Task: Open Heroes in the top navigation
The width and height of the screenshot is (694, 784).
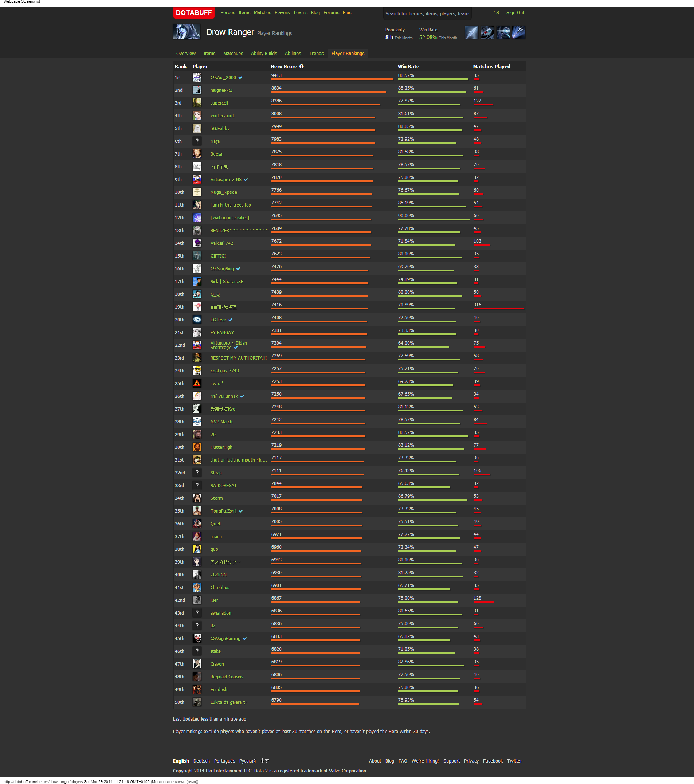Action: pyautogui.click(x=227, y=13)
